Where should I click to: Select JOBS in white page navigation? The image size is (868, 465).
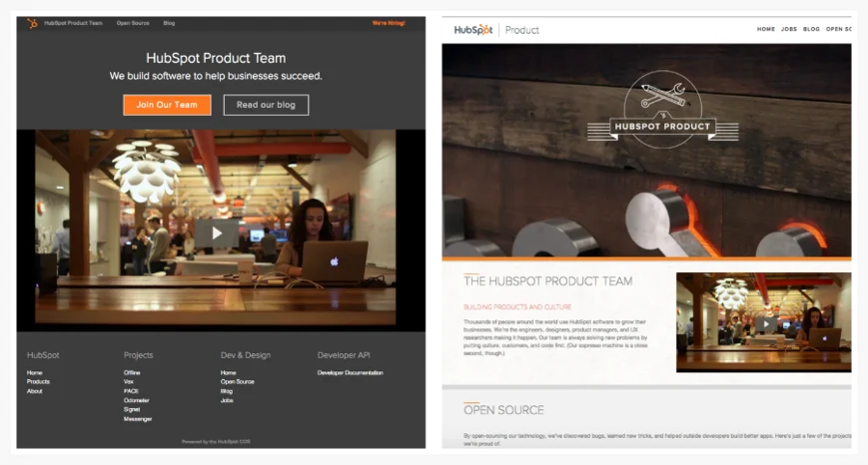(789, 29)
